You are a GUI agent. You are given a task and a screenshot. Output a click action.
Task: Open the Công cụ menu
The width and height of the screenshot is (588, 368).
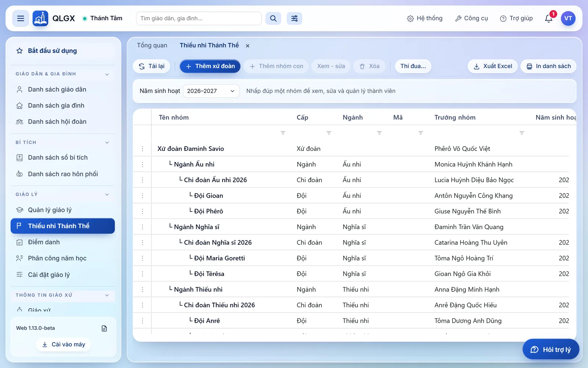(x=472, y=18)
